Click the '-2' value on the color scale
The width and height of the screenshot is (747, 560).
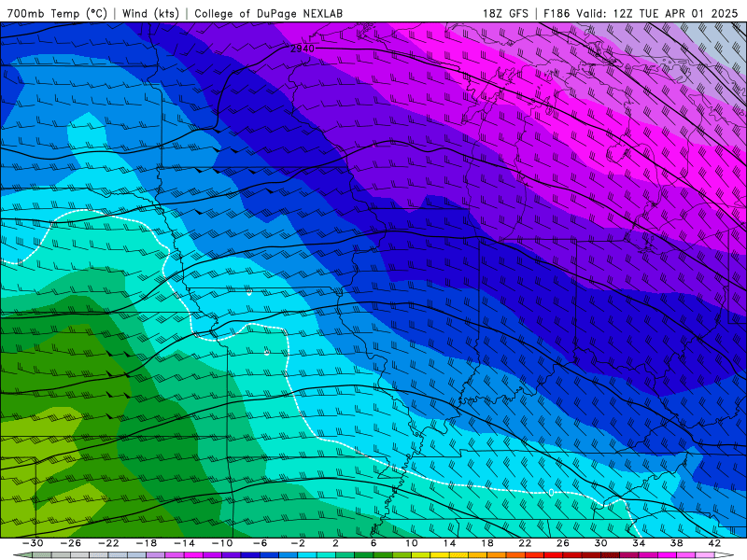click(298, 543)
